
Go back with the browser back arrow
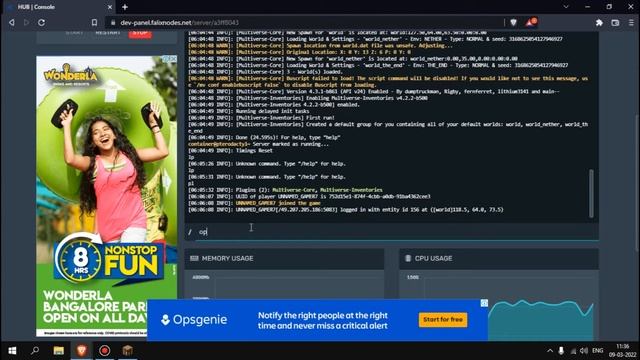tap(12, 22)
